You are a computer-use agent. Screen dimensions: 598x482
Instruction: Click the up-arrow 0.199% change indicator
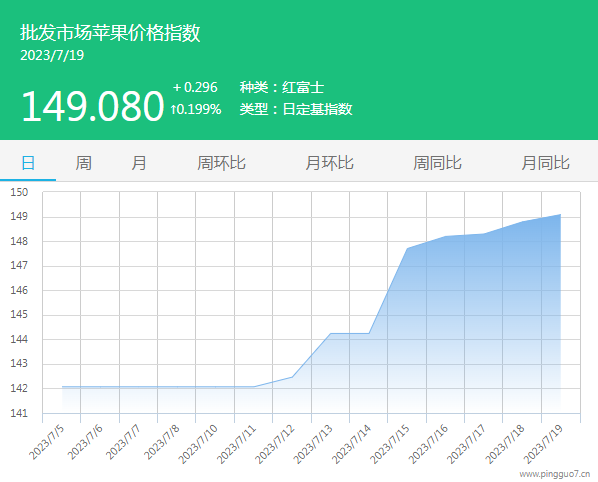point(196,109)
